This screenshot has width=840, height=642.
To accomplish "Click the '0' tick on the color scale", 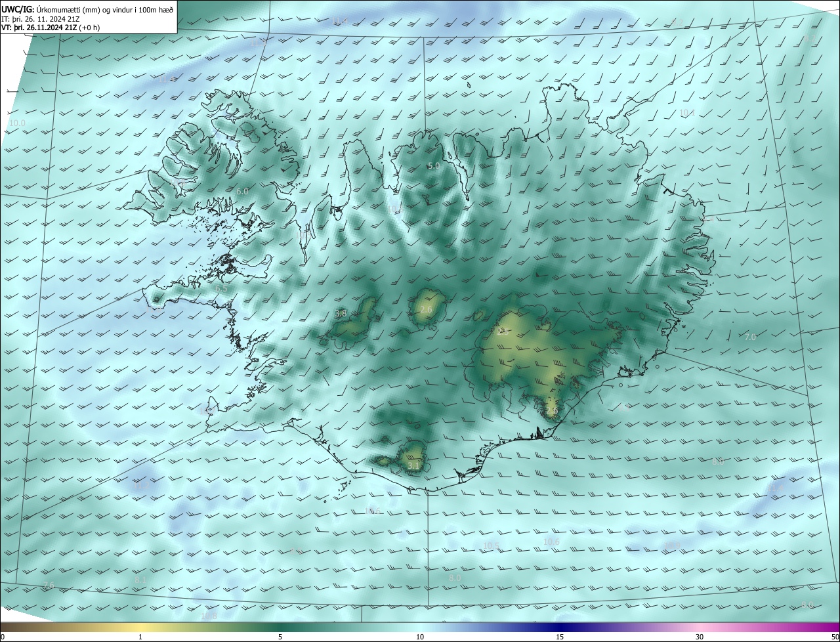I will [x=3, y=637].
